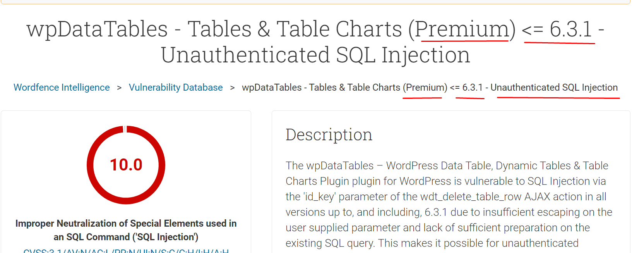Click underlined (Premium) in the breadcrumb trail
The image size is (644, 253).
click(425, 88)
